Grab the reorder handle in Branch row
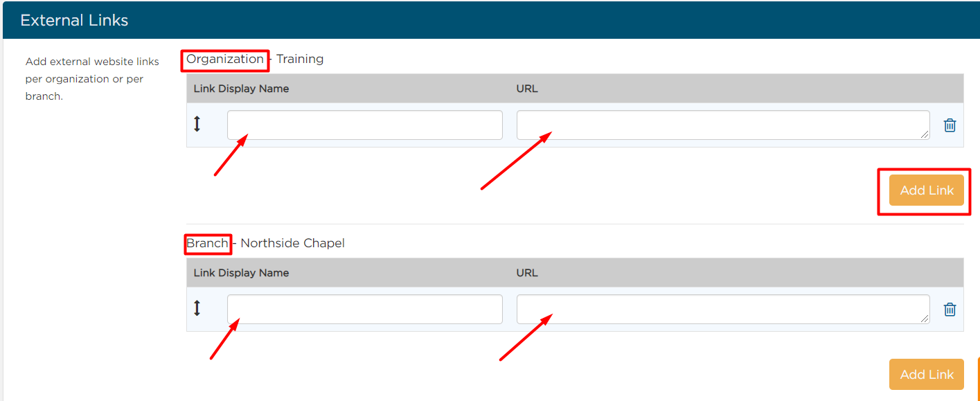 (197, 308)
